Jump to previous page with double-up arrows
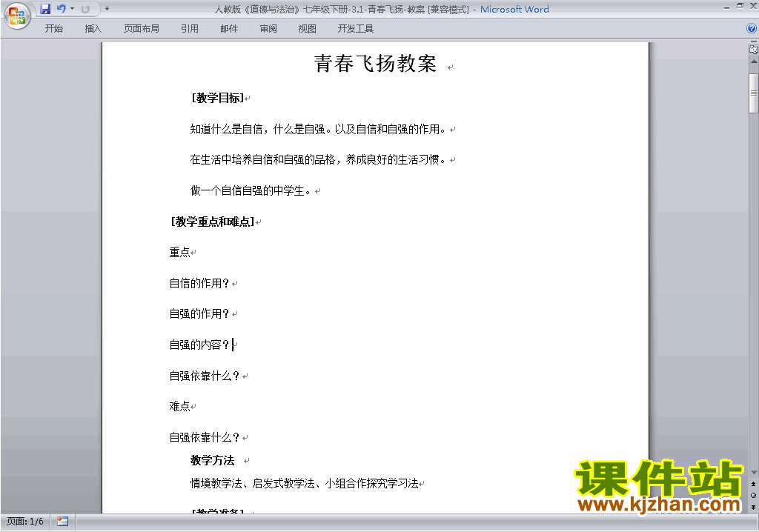This screenshot has height=532, width=759. (x=753, y=484)
